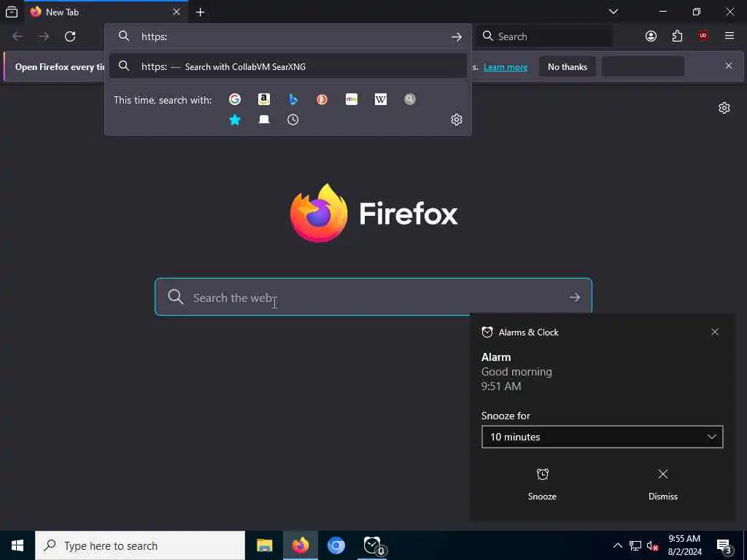
Task: Snooze the alarm
Action: click(542, 484)
